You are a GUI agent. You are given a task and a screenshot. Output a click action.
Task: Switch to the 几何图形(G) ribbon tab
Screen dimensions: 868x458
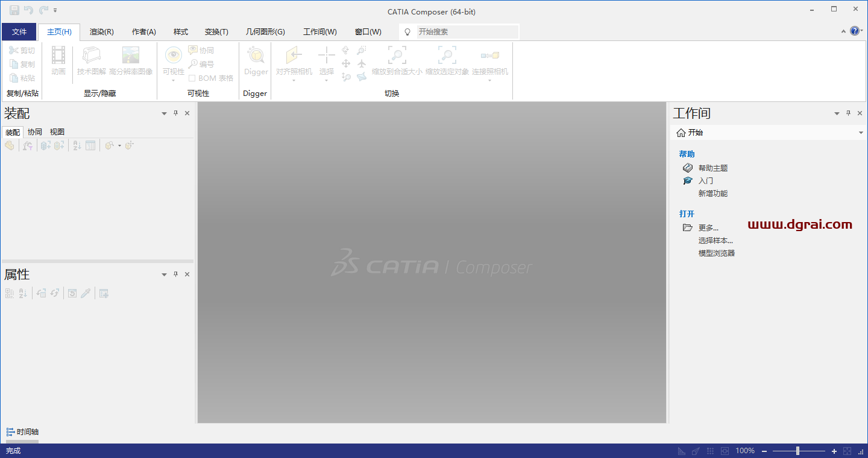pos(265,32)
